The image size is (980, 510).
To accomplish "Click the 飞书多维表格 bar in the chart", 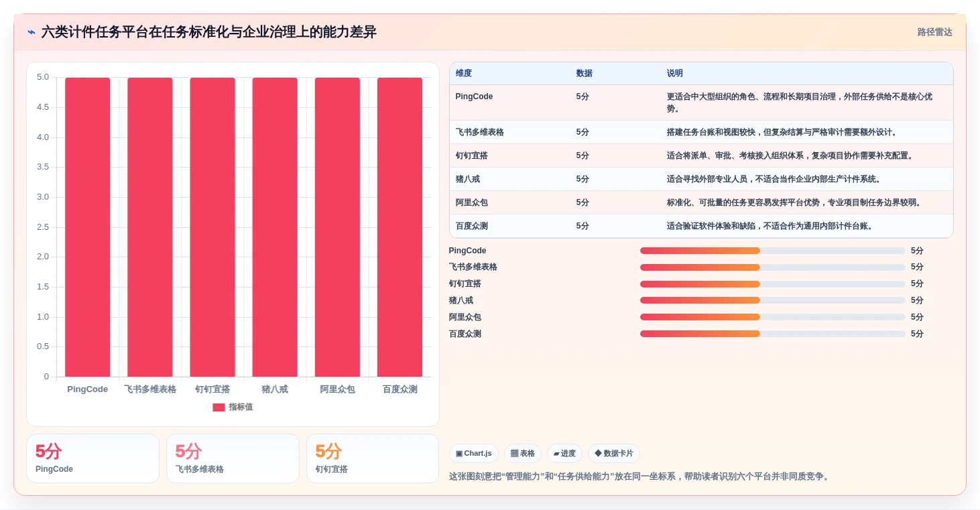I will pyautogui.click(x=150, y=227).
